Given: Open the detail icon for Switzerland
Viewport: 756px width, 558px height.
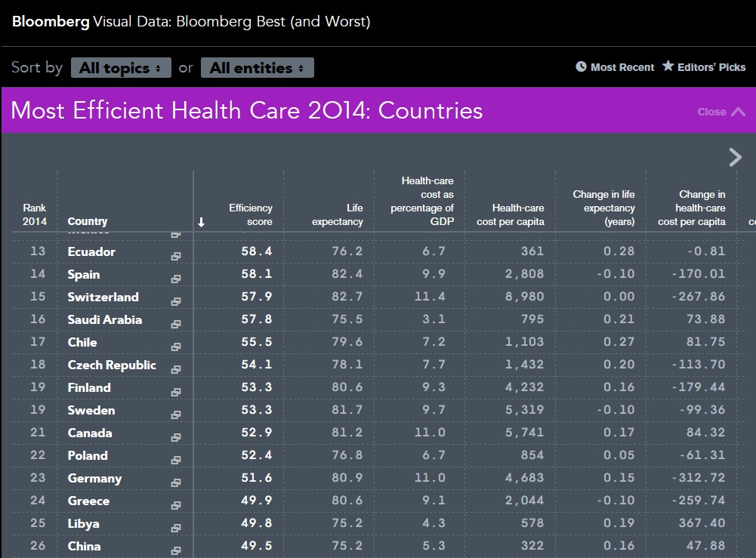Looking at the screenshot, I should click(176, 301).
